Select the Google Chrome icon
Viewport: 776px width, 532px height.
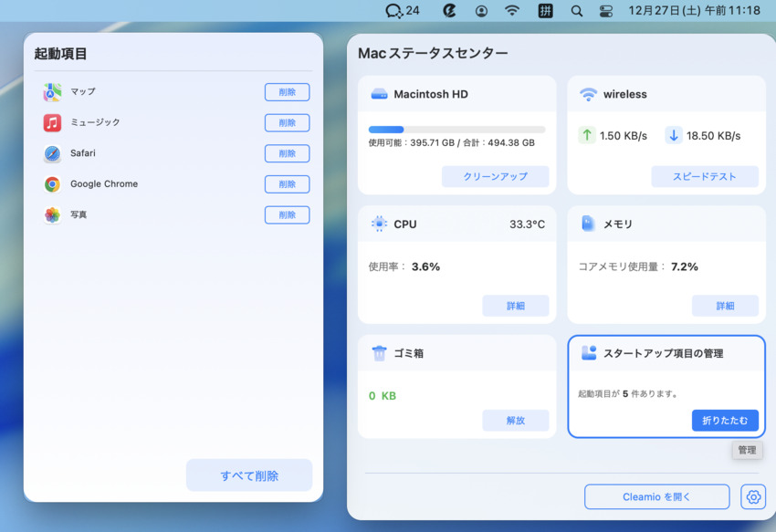tap(52, 183)
